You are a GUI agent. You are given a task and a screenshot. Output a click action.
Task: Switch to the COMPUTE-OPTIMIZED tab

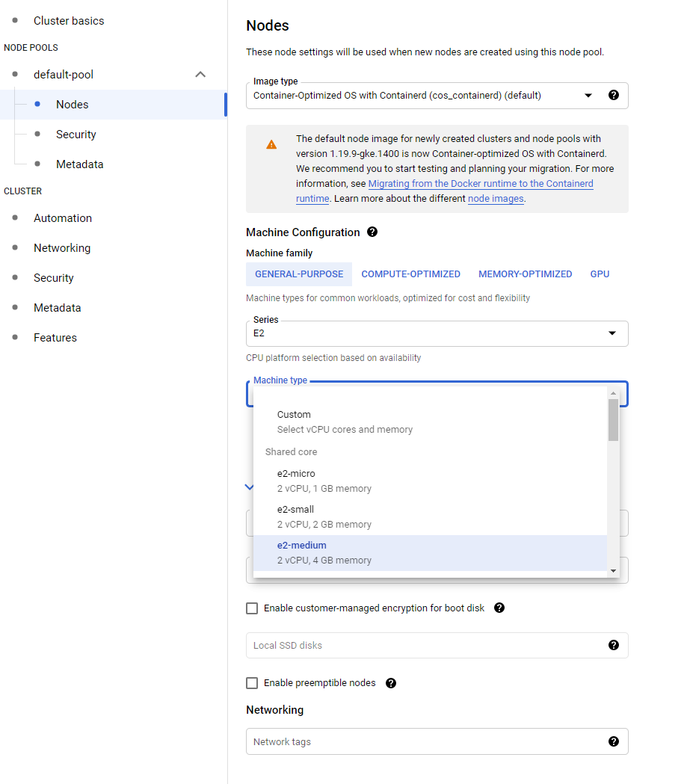pos(410,274)
